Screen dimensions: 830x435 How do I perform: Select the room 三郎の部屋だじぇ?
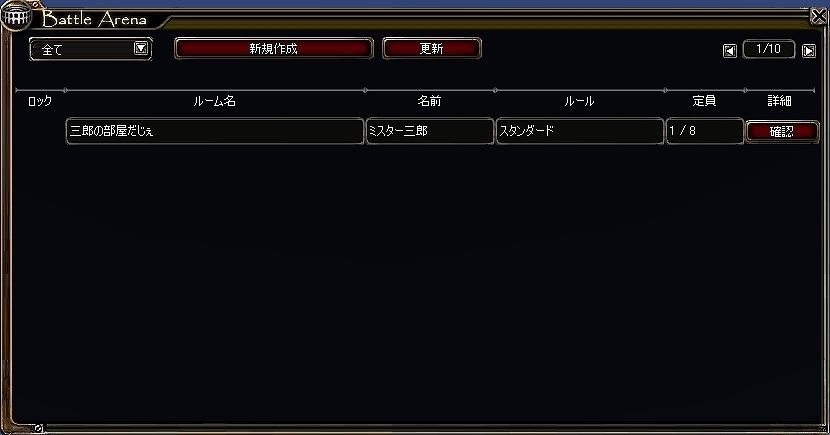pyautogui.click(x=215, y=131)
